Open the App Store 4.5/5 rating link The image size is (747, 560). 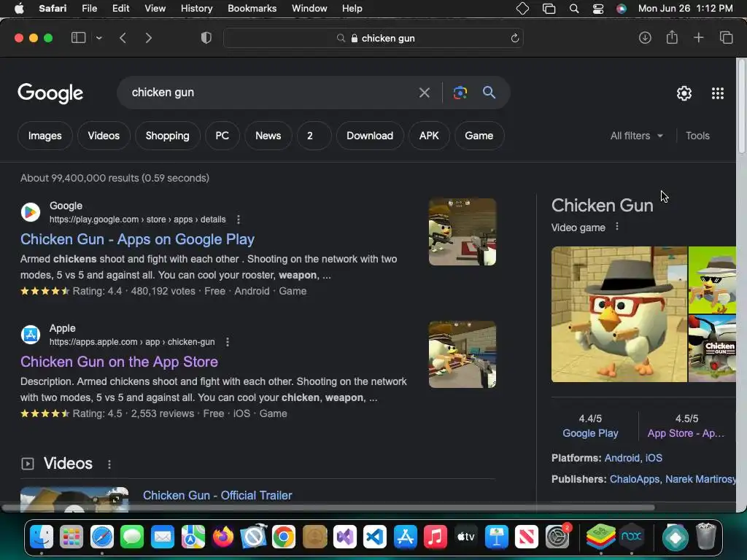click(686, 433)
